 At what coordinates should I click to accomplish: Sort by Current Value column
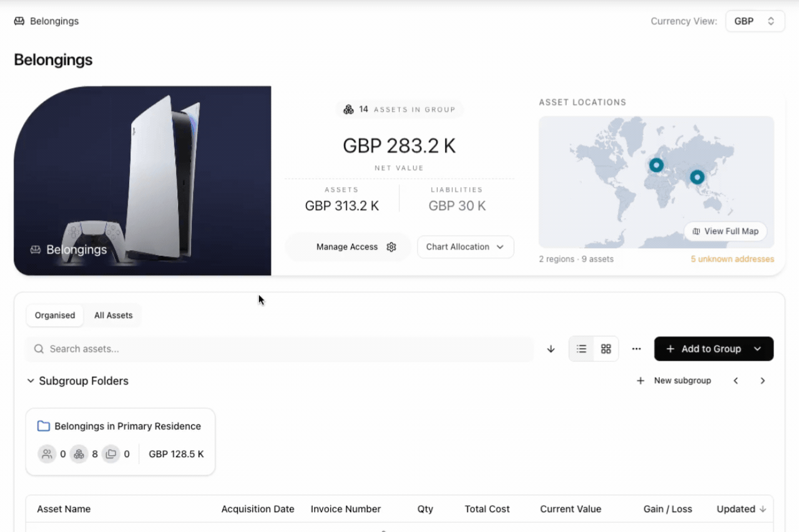[x=571, y=509]
